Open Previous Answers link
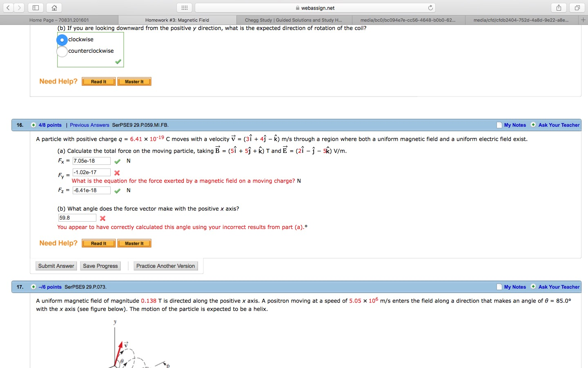This screenshot has height=368, width=588. click(x=89, y=125)
